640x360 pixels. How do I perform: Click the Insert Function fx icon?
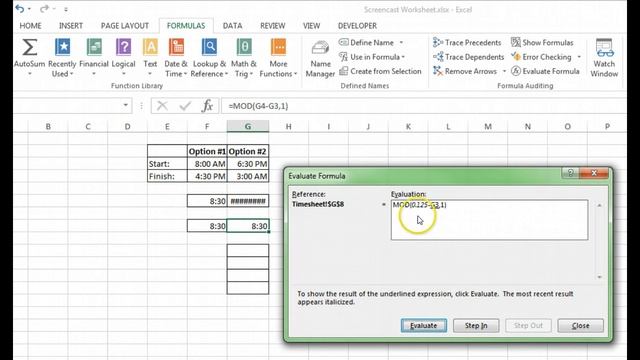click(207, 106)
